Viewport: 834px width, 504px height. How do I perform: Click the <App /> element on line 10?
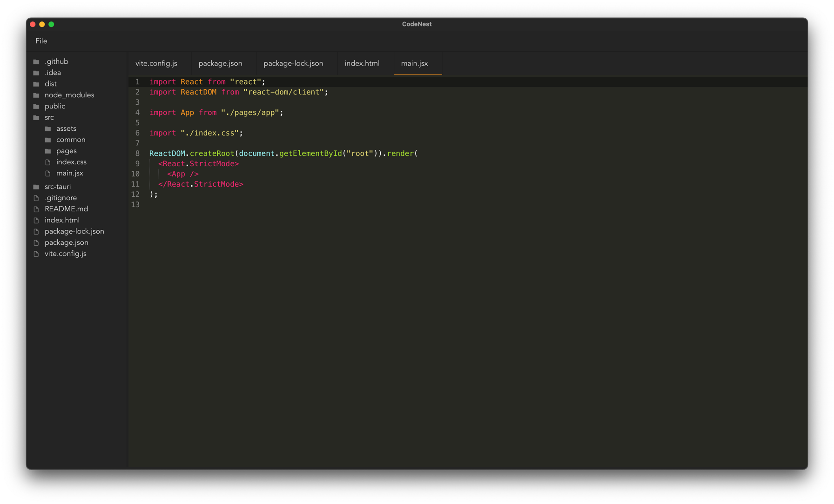183,174
